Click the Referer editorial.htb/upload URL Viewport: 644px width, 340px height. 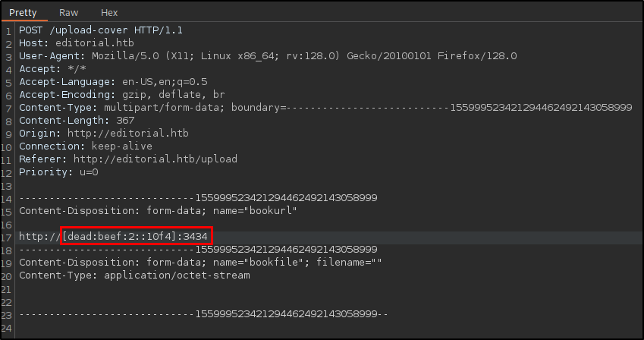[156, 159]
